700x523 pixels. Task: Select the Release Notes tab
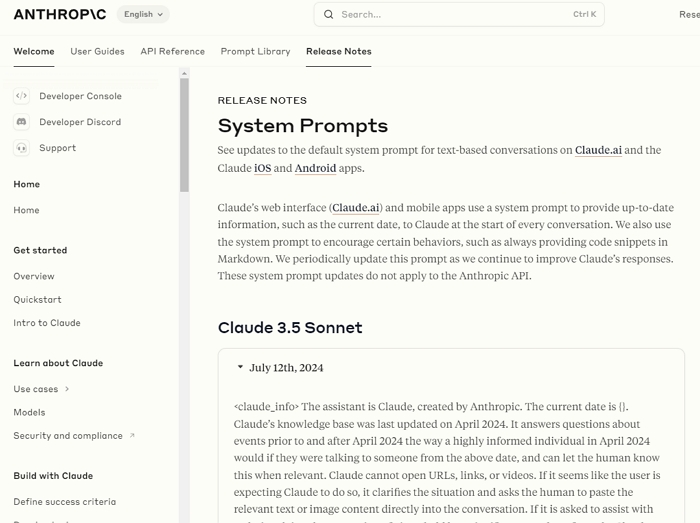(338, 51)
